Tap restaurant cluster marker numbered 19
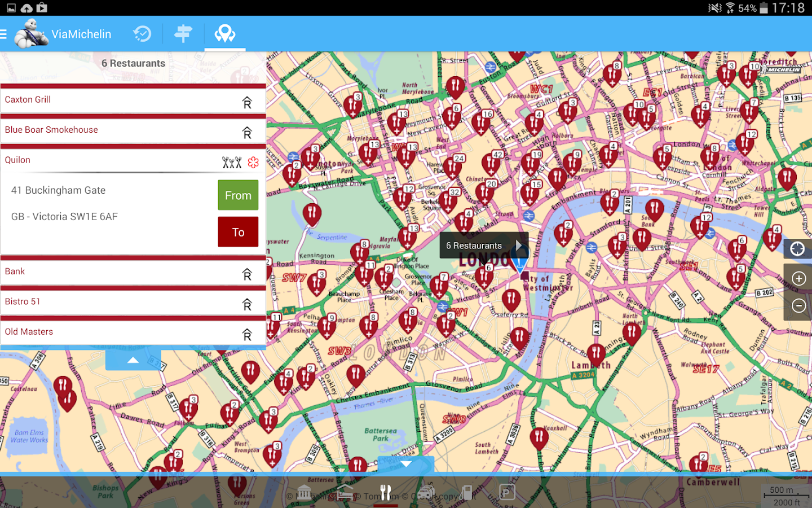The image size is (812, 508). pyautogui.click(x=530, y=164)
